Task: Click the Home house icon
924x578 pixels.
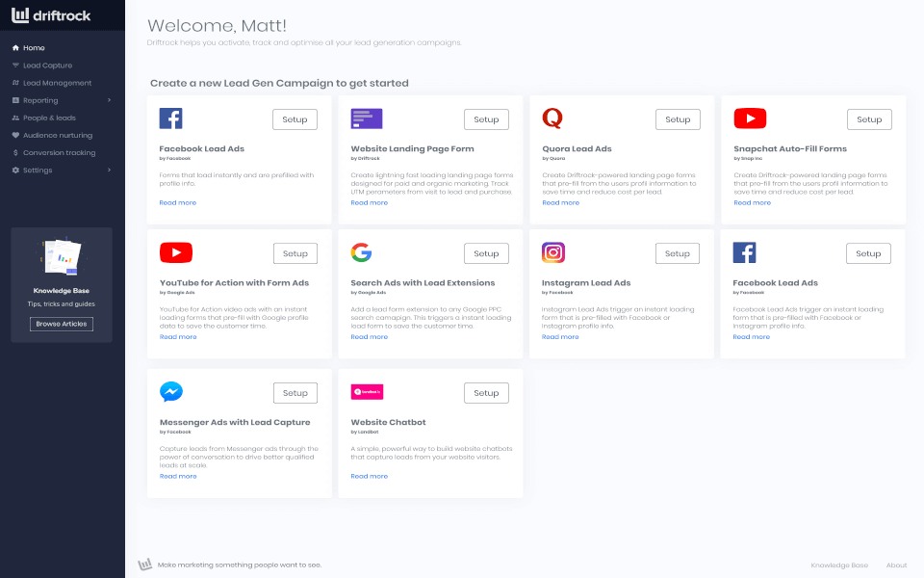Action: [16, 48]
